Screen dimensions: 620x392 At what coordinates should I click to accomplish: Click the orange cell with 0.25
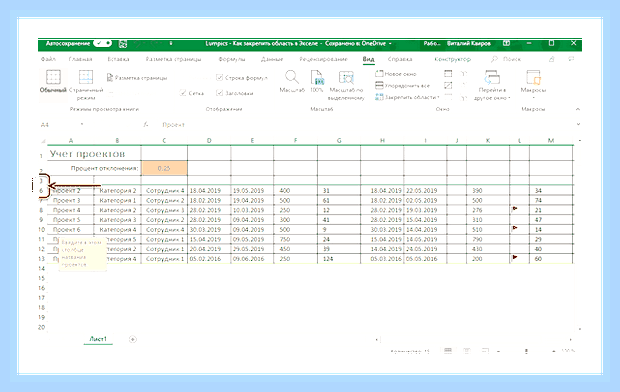pyautogui.click(x=164, y=168)
